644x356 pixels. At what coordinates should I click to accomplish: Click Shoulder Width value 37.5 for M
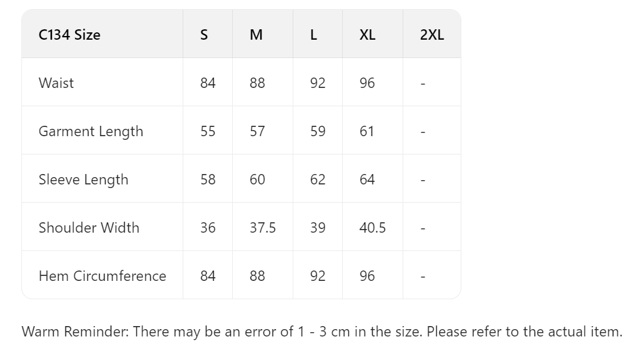coord(263,228)
